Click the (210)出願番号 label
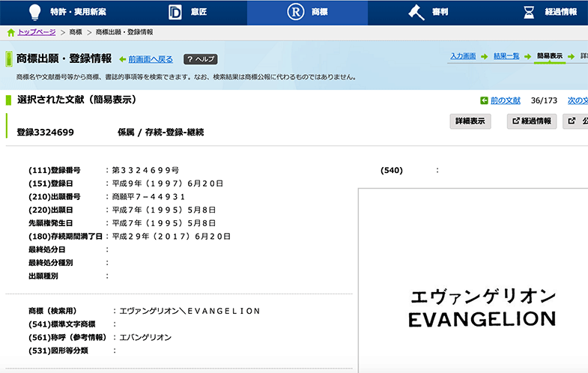The height and width of the screenshot is (373, 588). 55,197
